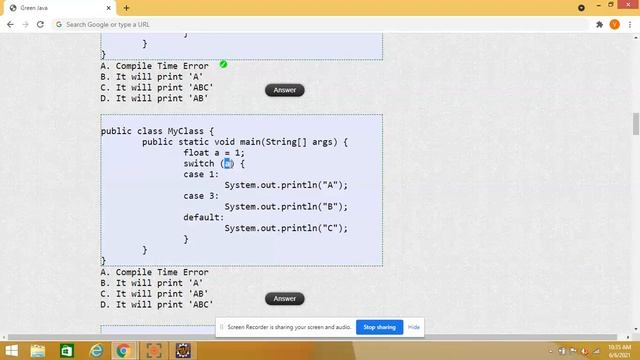
Task: Open the last dark taskbar app icon
Action: pyautogui.click(x=183, y=351)
